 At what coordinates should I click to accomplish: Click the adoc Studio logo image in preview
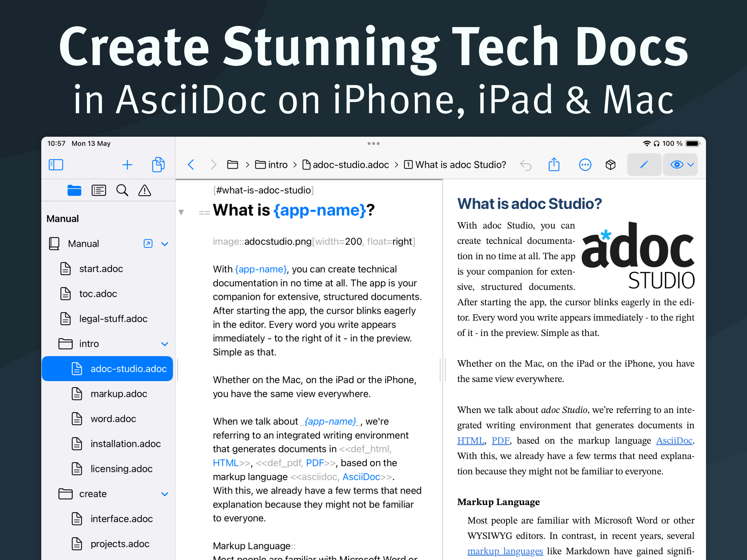638,256
